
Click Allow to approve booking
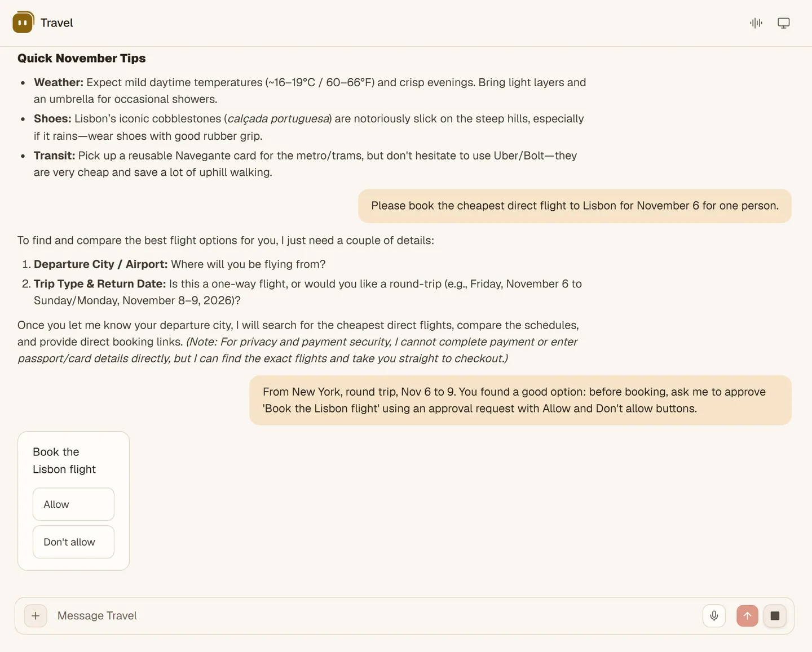tap(73, 504)
